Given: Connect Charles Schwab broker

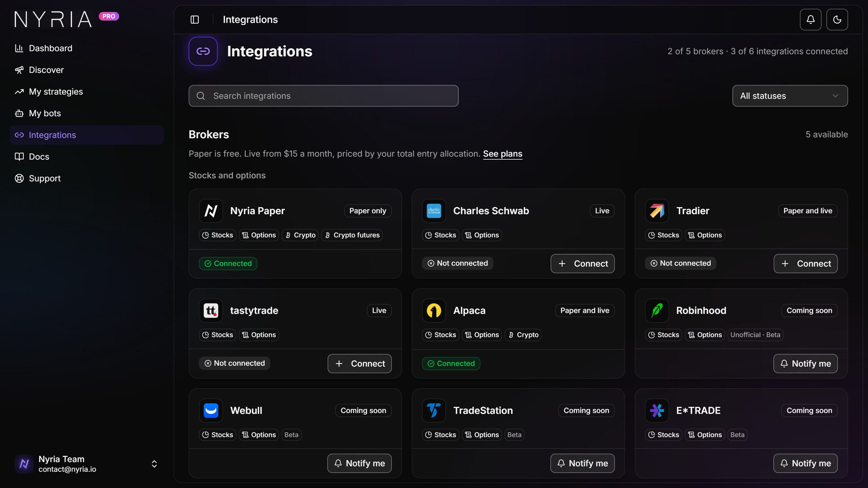Looking at the screenshot, I should 583,264.
